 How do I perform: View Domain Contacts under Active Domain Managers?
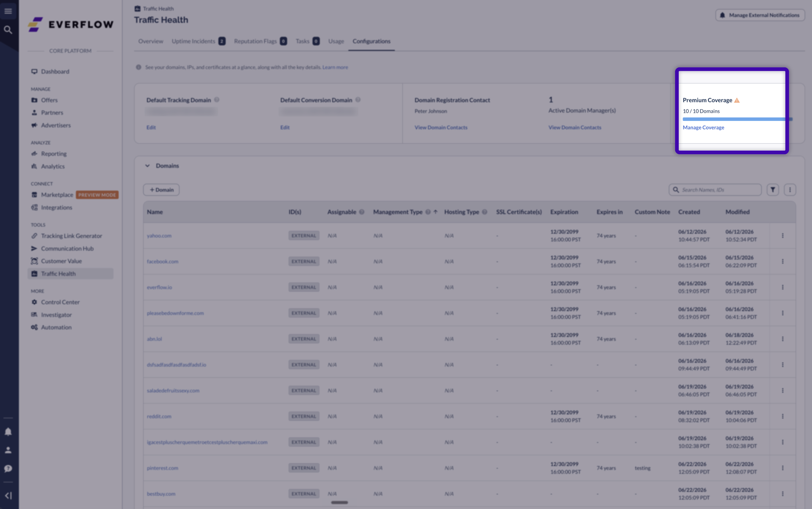pos(574,128)
